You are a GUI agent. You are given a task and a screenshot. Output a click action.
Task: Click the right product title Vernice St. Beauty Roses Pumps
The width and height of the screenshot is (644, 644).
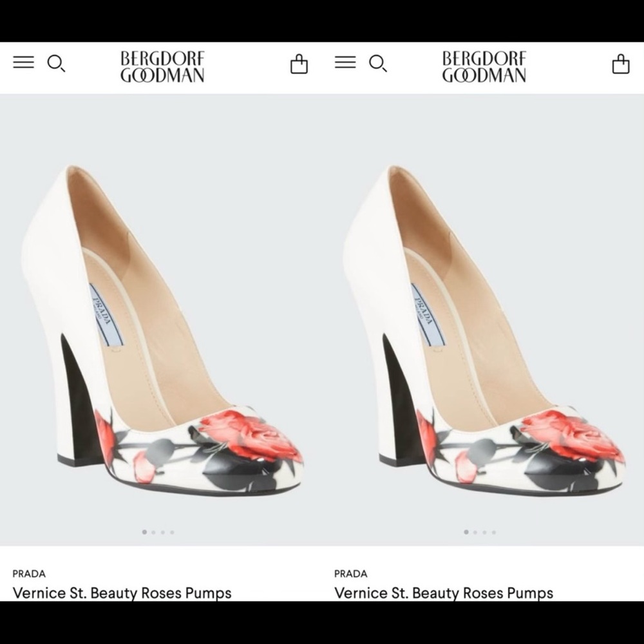click(446, 593)
